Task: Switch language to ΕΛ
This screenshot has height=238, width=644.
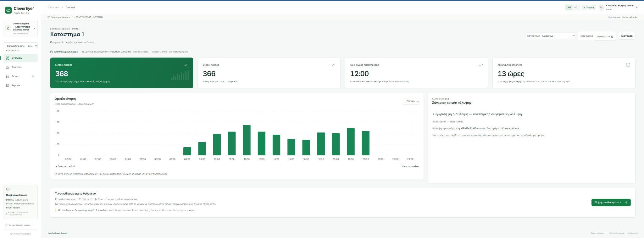Action: tap(576, 7)
